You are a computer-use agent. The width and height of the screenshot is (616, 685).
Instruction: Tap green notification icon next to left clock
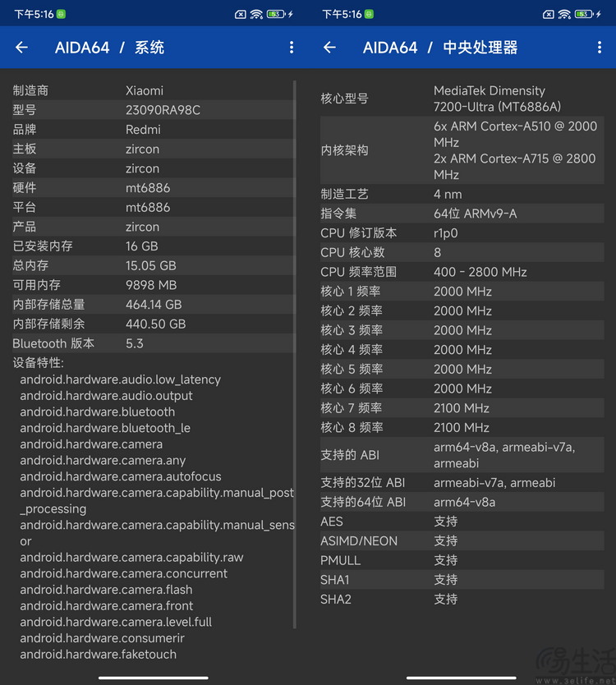click(61, 15)
